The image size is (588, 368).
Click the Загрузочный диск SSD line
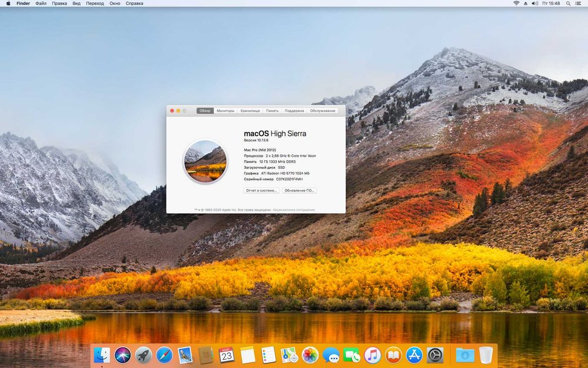tap(265, 167)
